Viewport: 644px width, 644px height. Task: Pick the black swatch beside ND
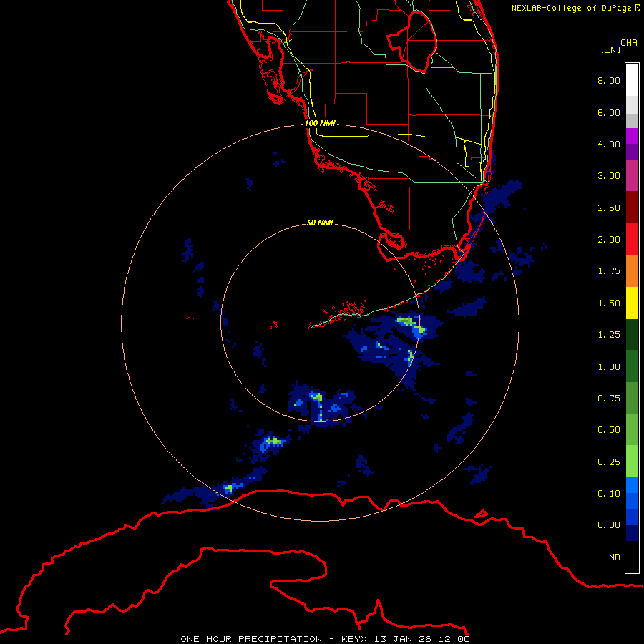632,557
